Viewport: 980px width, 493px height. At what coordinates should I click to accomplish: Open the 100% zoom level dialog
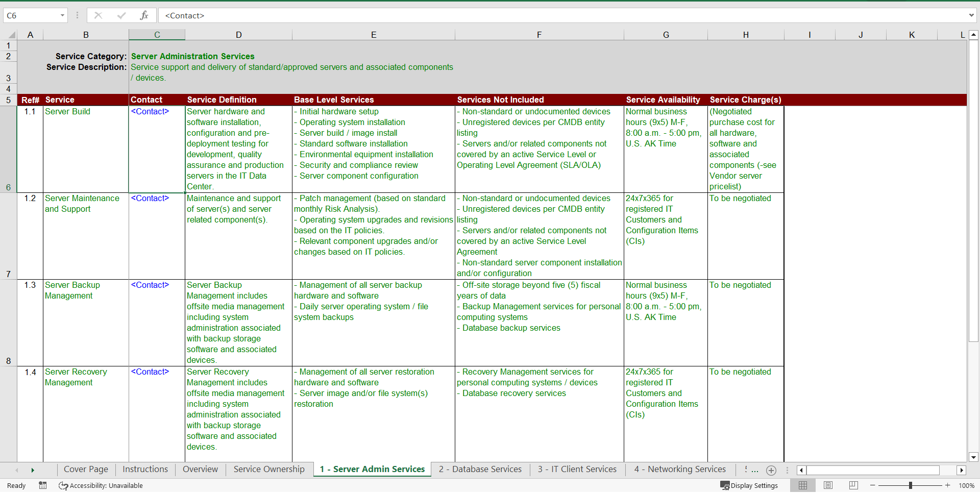click(966, 485)
